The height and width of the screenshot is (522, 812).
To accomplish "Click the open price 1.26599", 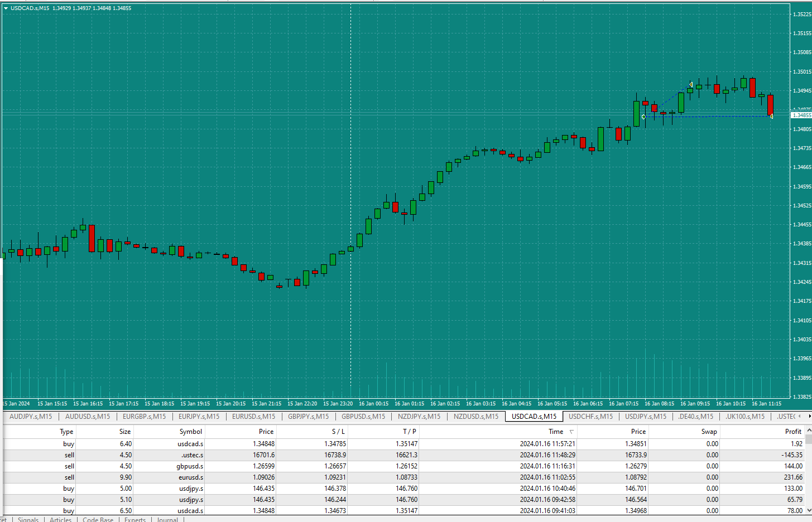I will coord(264,466).
